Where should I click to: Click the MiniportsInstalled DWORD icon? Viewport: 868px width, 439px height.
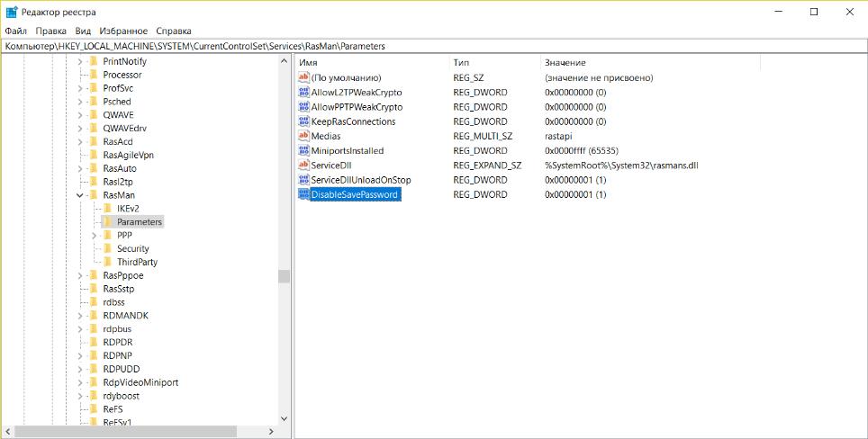pos(303,150)
